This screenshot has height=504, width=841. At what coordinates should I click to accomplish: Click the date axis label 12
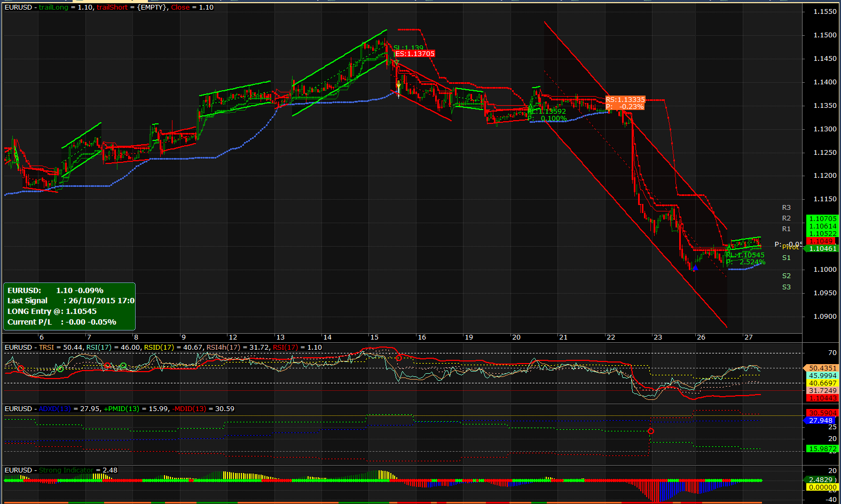(x=233, y=337)
